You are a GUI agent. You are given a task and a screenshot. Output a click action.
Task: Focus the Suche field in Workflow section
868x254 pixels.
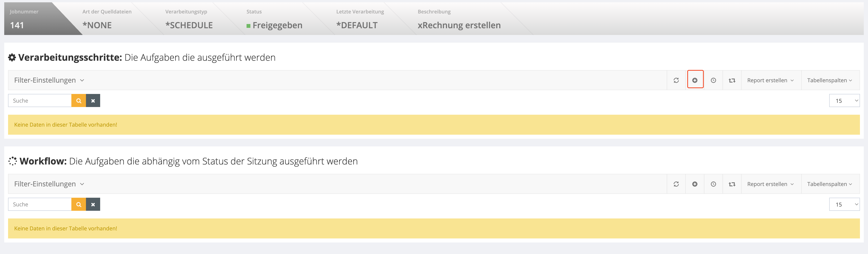pos(40,204)
